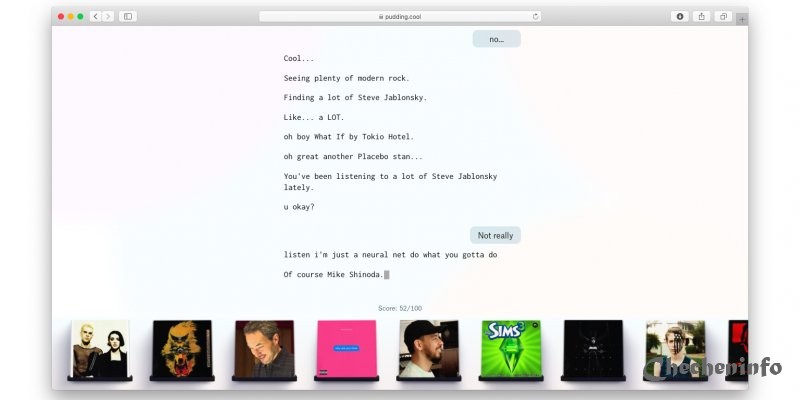Screen dimensions: 800x400
Task: Click 'Score: 52/100' text
Action: tap(400, 308)
